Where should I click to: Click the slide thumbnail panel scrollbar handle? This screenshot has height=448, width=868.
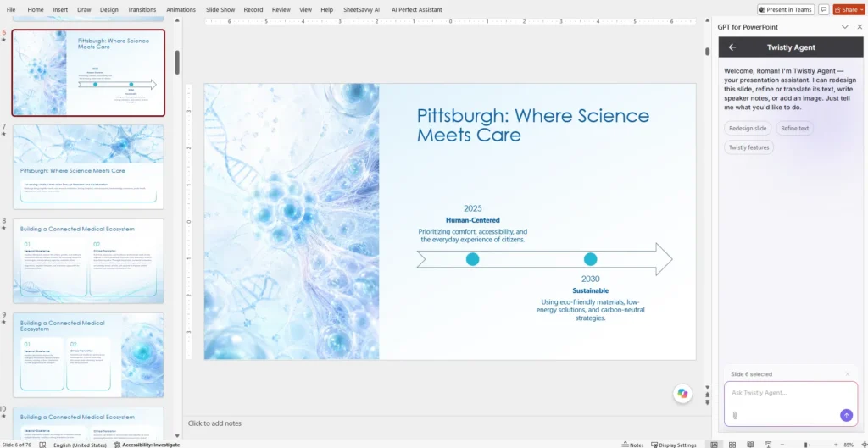(x=177, y=62)
